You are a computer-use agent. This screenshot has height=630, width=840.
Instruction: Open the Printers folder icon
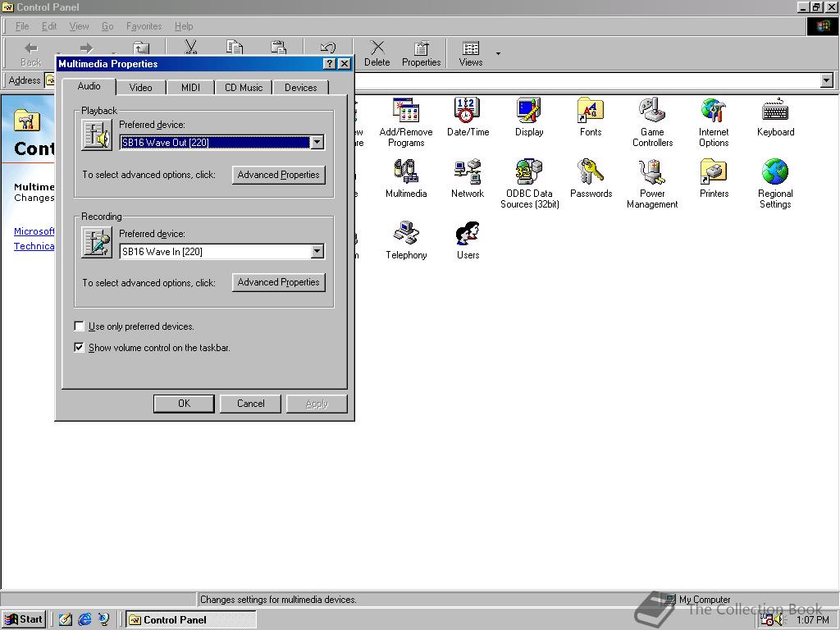click(714, 178)
